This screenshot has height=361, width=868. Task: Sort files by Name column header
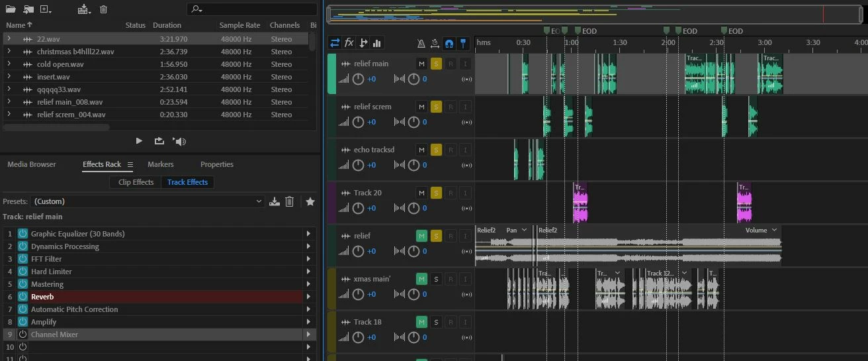pyautogui.click(x=19, y=25)
